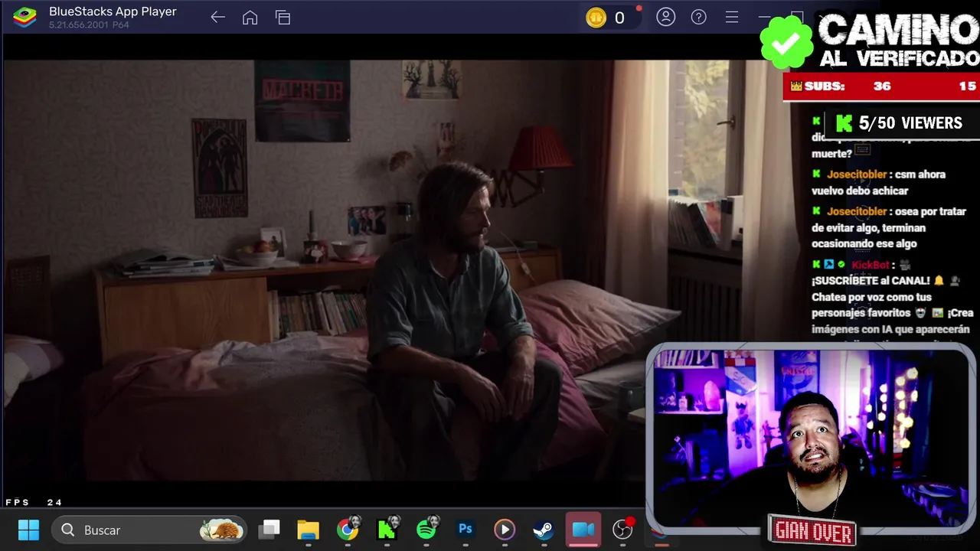Viewport: 980px width, 551px height.
Task: Click the BlueStacks App Player title text
Action: (113, 11)
